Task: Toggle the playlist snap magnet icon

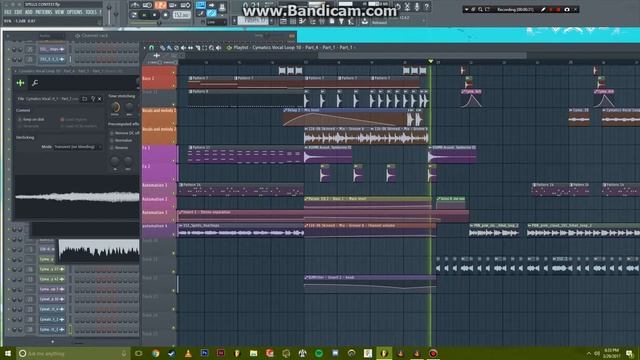Action: pos(152,48)
